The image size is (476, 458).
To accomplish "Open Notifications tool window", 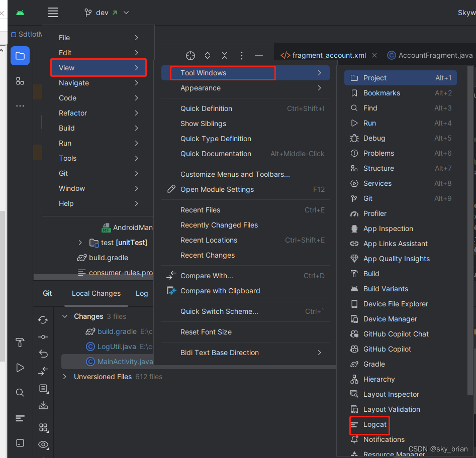I will point(401,439).
